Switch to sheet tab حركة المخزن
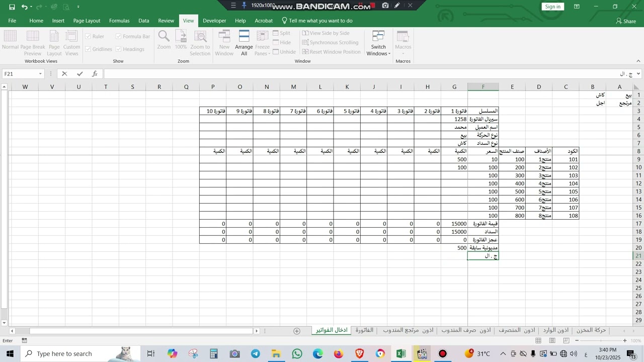Screen dimensions: 644x362 pyautogui.click(x=591, y=330)
